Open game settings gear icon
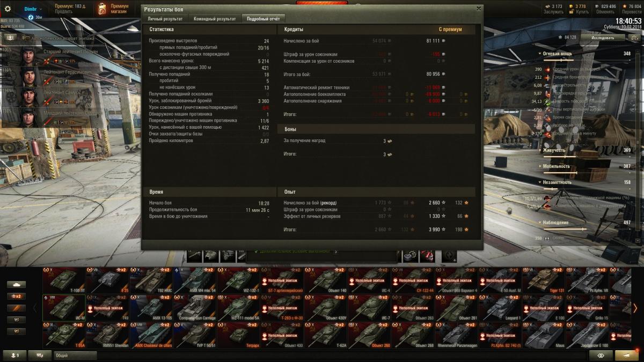This screenshot has height=362, width=644. [8, 9]
